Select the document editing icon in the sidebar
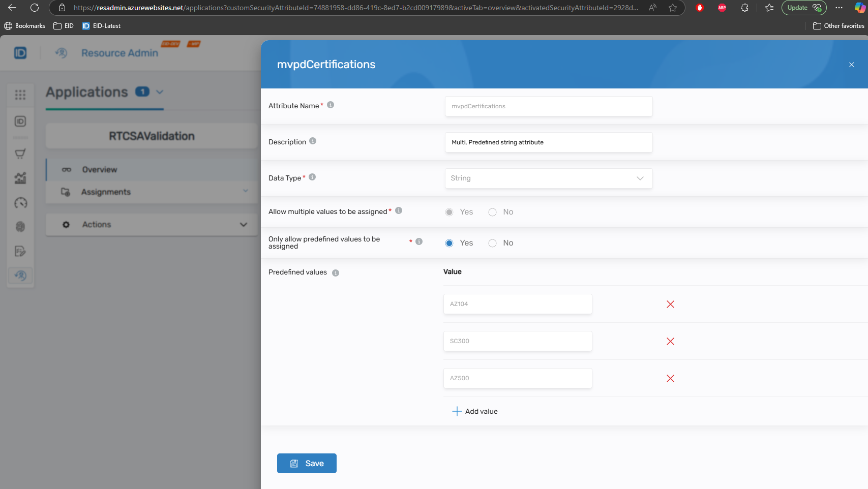868x489 pixels. tap(20, 252)
